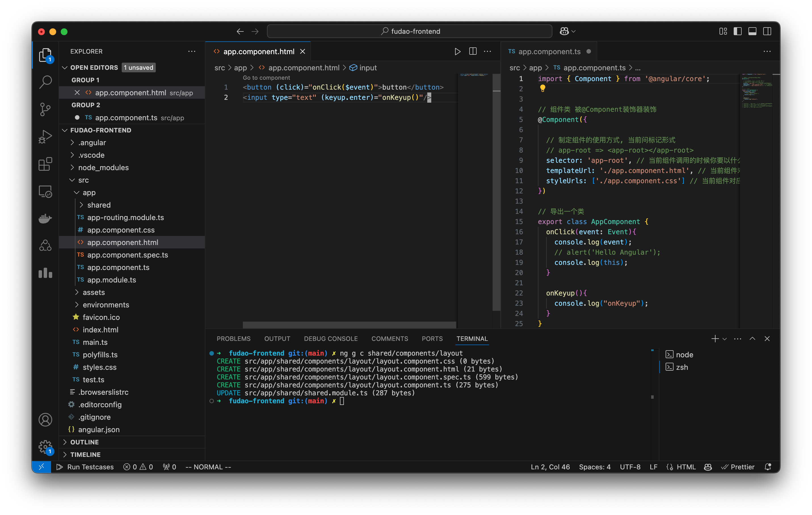Toggle the bottom panel visibility
Screen dimensions: 812x515
coord(752,31)
